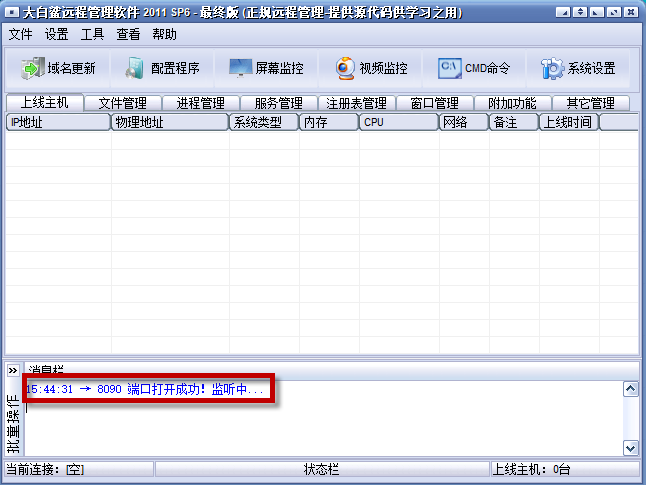This screenshot has height=485, width=646.
Task: Open the 帮助 menu
Action: (x=165, y=34)
